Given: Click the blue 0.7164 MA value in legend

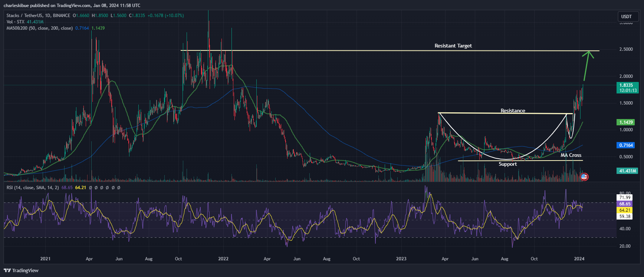Looking at the screenshot, I should [x=82, y=28].
